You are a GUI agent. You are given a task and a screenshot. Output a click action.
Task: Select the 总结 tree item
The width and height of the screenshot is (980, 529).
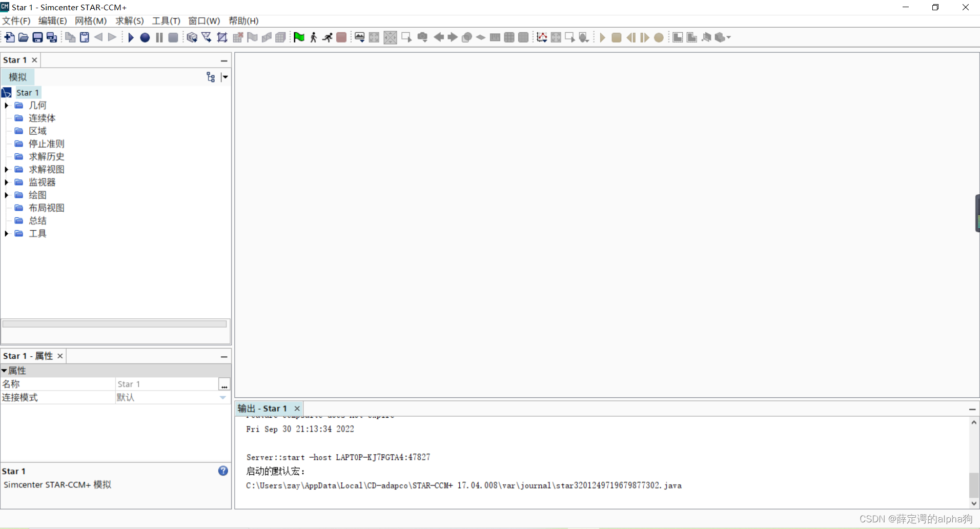pyautogui.click(x=37, y=220)
